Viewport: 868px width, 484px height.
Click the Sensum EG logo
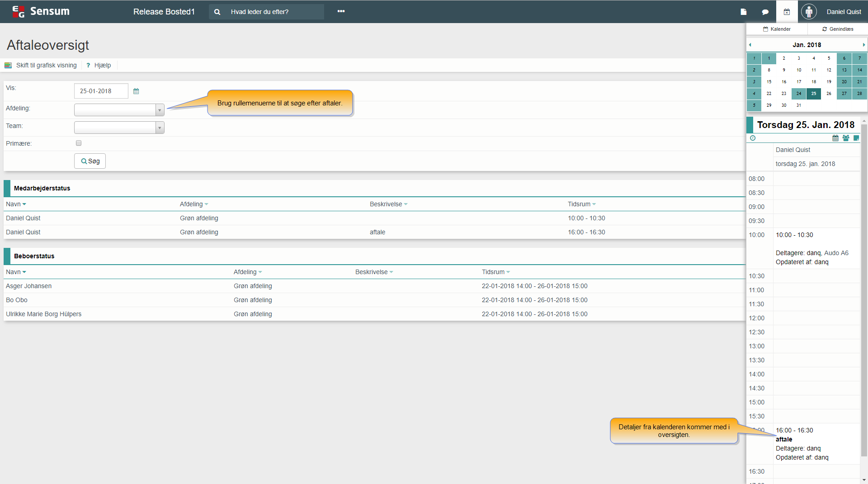tap(41, 11)
